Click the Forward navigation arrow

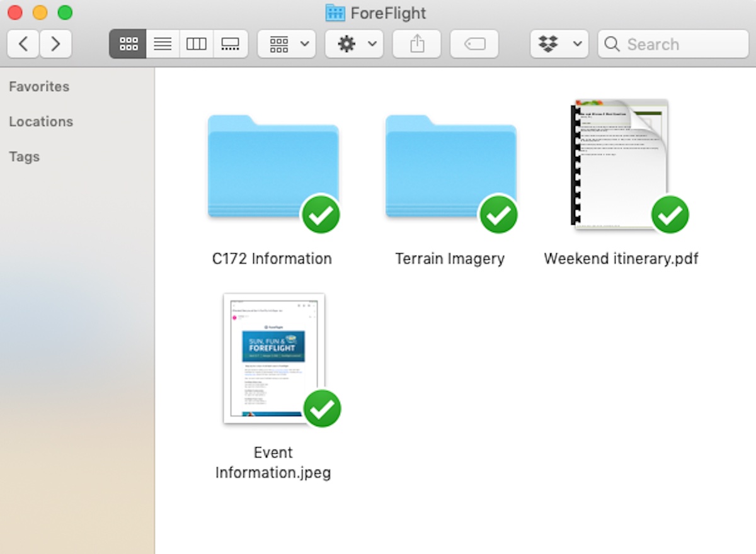[56, 44]
